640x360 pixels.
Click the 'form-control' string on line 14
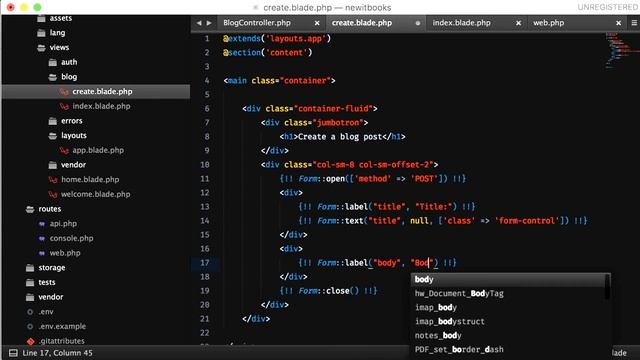[x=526, y=221]
